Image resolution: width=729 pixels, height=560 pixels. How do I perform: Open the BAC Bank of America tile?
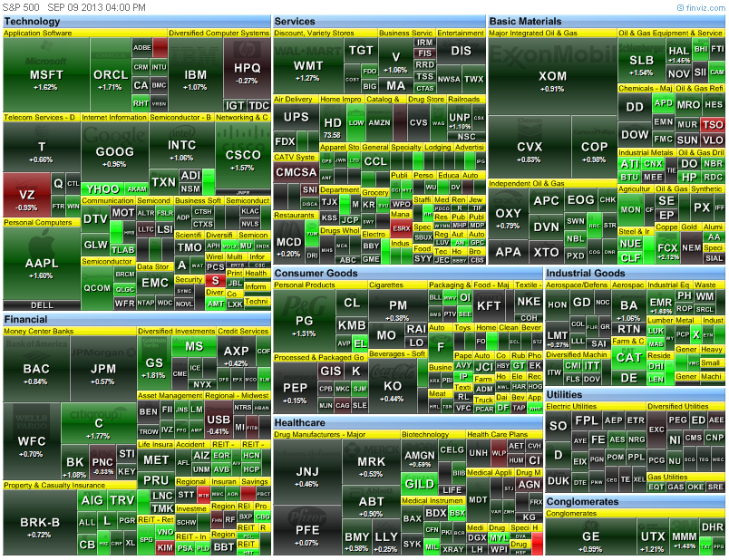pyautogui.click(x=36, y=370)
